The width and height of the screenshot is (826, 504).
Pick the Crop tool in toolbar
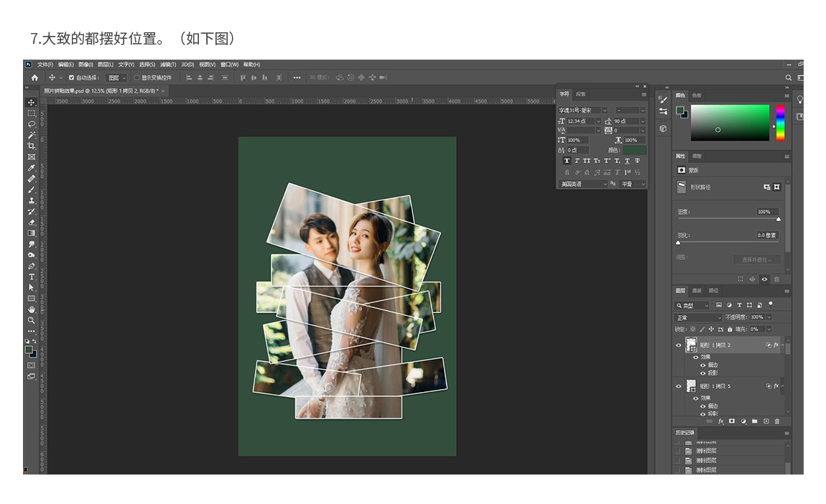coord(32,146)
